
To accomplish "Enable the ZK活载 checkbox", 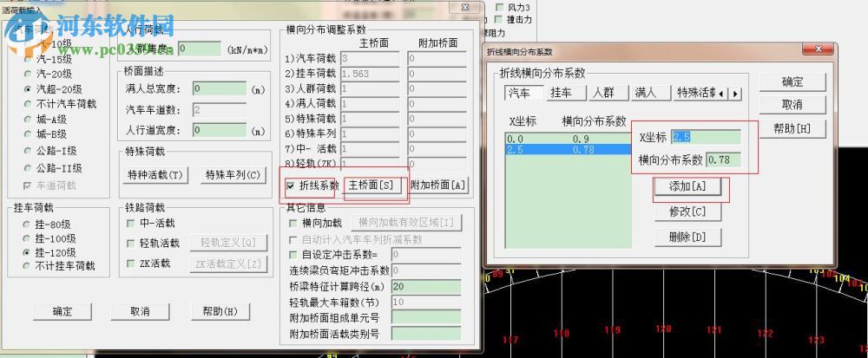I will [131, 264].
